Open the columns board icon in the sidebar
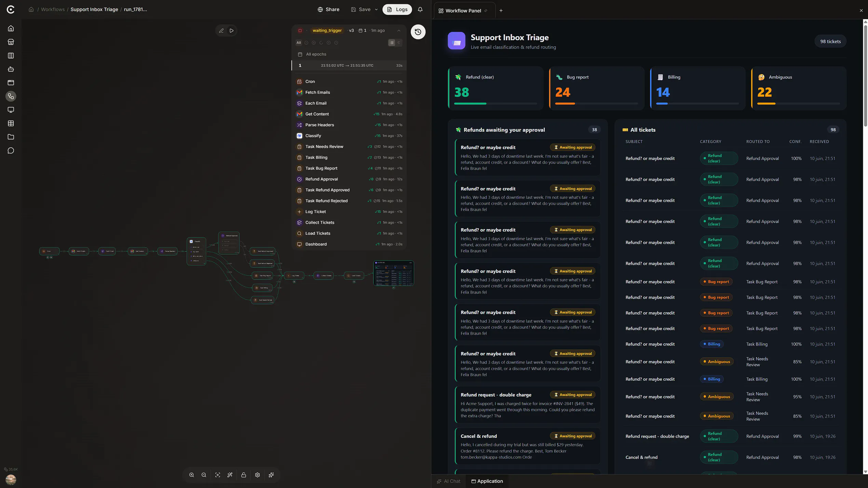This screenshot has width=868, height=488. [11, 55]
